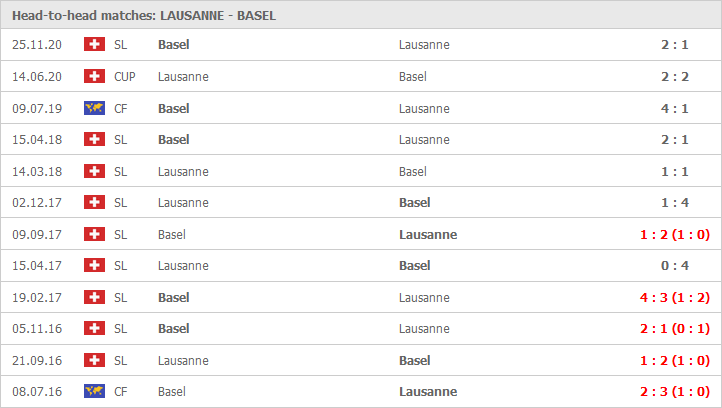Click the CUP competition label

coord(125,76)
